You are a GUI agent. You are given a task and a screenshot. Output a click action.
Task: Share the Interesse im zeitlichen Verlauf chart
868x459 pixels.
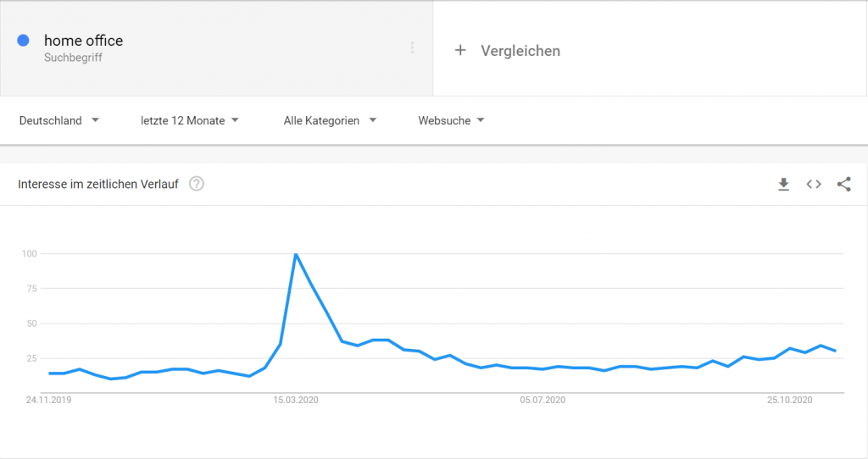843,184
